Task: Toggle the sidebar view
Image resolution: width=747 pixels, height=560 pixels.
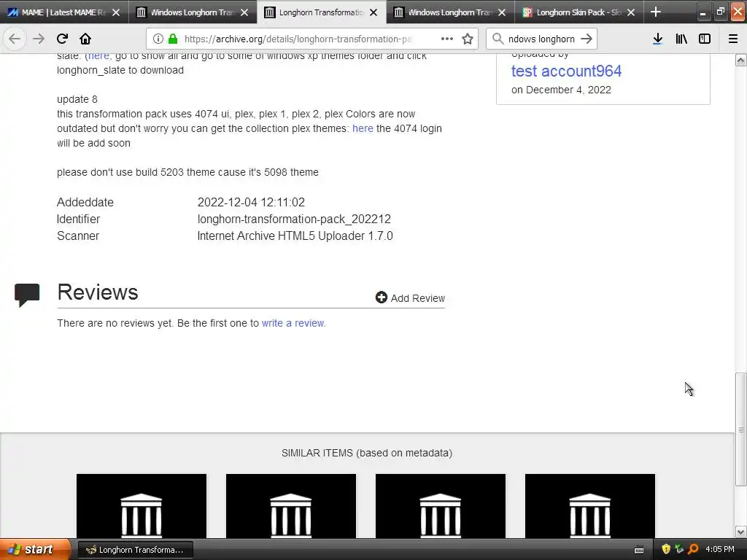Action: tap(705, 39)
